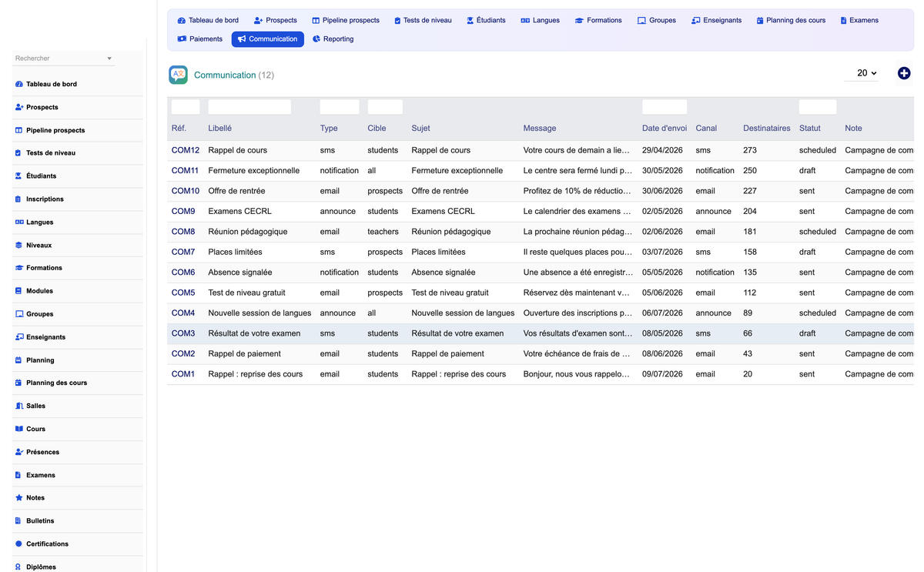
Task: Click the 'Sujet' column header
Action: (421, 129)
